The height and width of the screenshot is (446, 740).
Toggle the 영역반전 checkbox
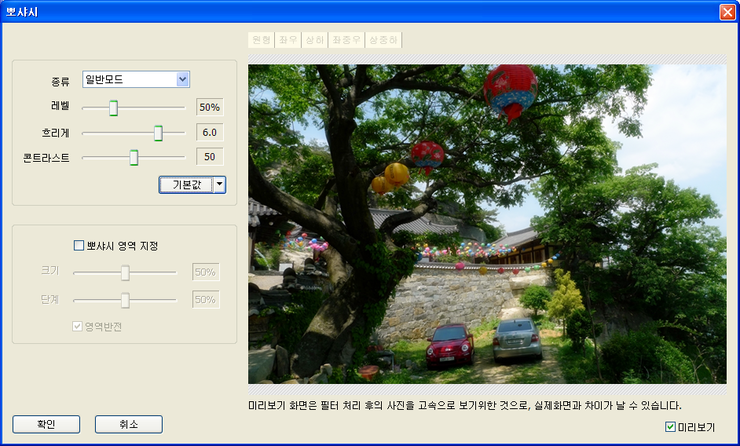77,326
